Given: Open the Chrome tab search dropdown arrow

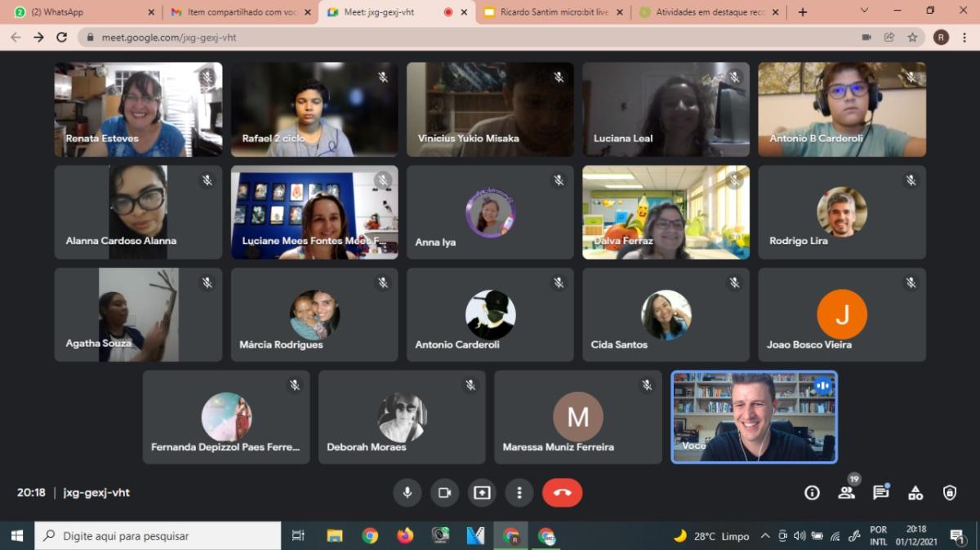Looking at the screenshot, I should [864, 11].
